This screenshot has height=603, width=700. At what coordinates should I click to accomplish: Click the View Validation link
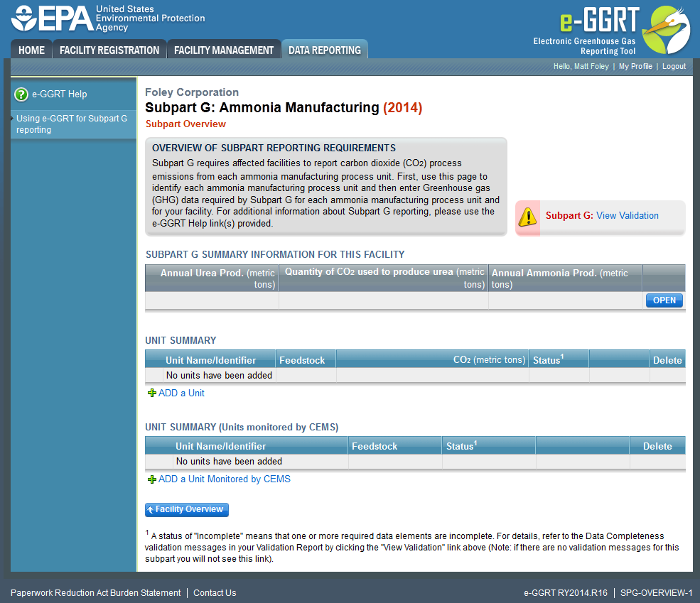click(628, 215)
